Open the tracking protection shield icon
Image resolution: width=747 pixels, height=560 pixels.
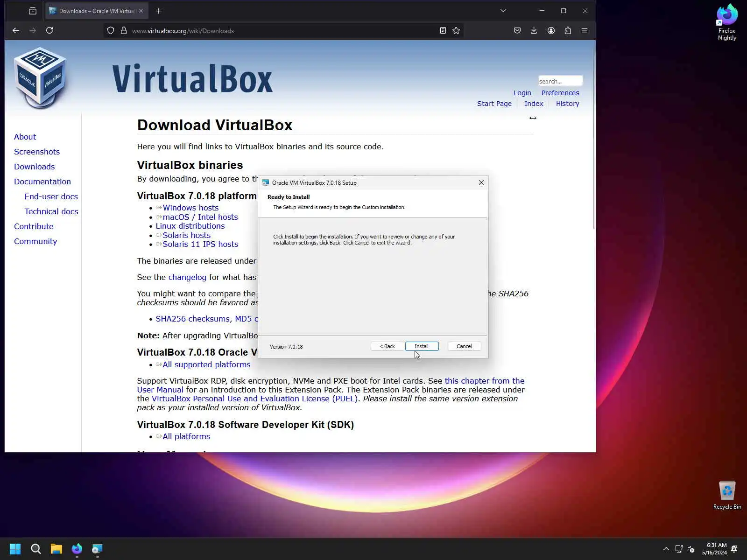click(111, 31)
